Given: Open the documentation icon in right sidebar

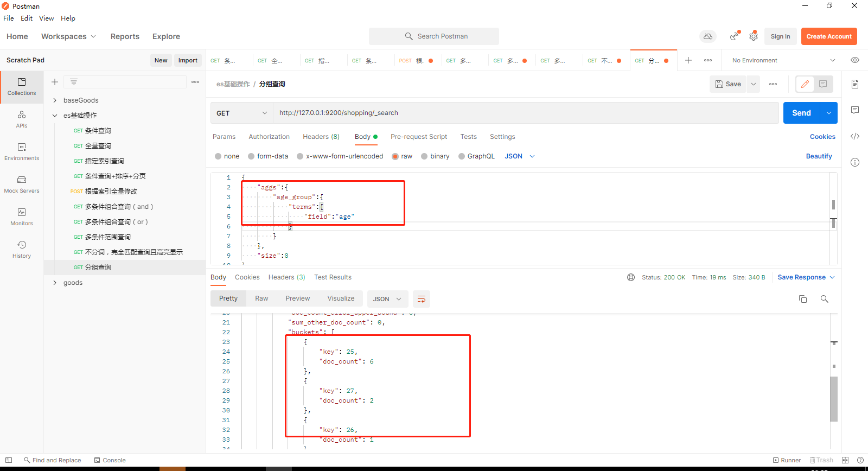Looking at the screenshot, I should (855, 84).
